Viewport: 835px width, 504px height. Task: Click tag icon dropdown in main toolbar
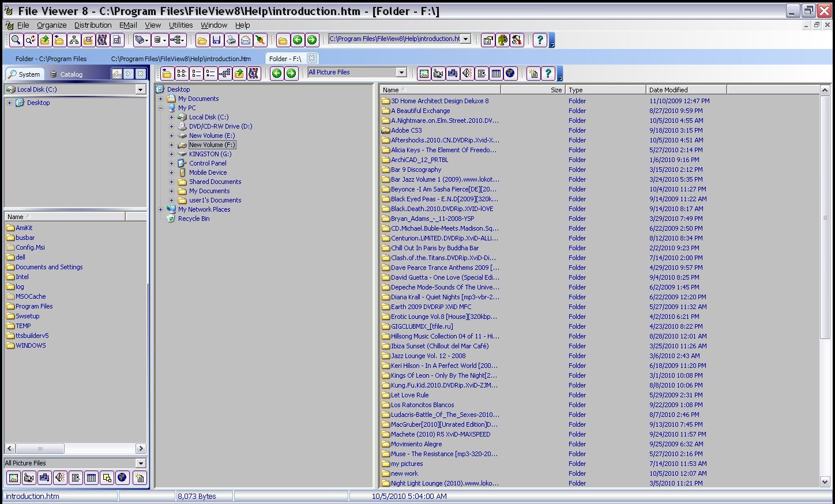point(142,40)
